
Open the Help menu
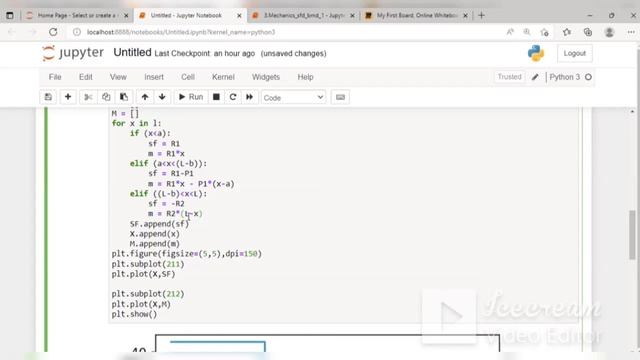coord(305,77)
